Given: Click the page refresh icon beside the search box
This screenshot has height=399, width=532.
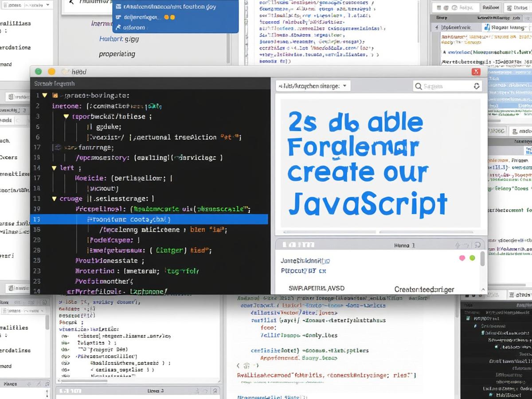Looking at the screenshot, I should coord(477,86).
